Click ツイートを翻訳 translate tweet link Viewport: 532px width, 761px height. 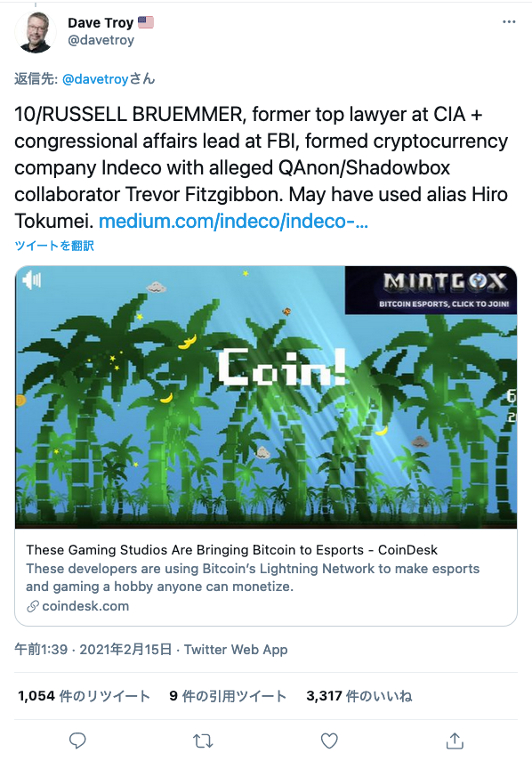click(54, 246)
